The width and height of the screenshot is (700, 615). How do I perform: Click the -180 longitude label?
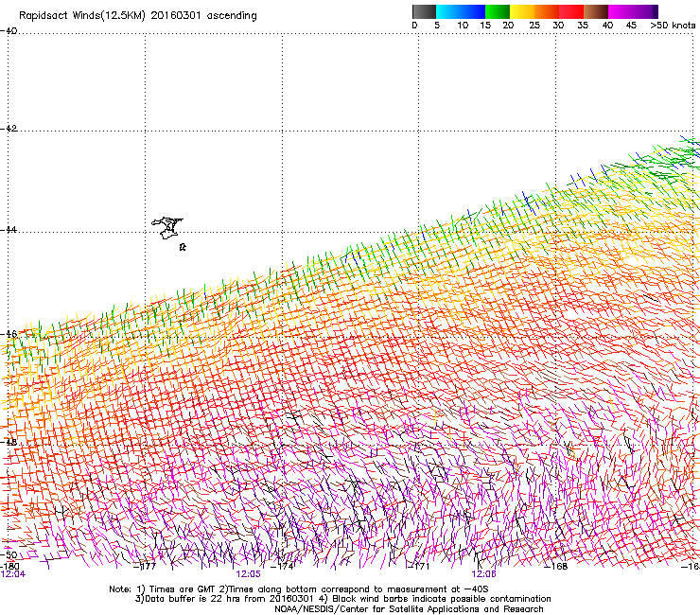point(9,566)
